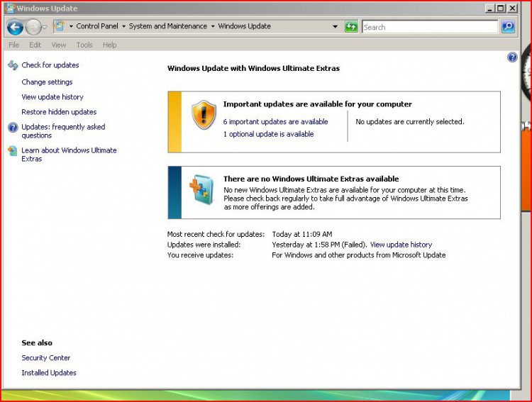Open 6 important updates are available
This screenshot has width=532, height=402.
click(x=275, y=122)
